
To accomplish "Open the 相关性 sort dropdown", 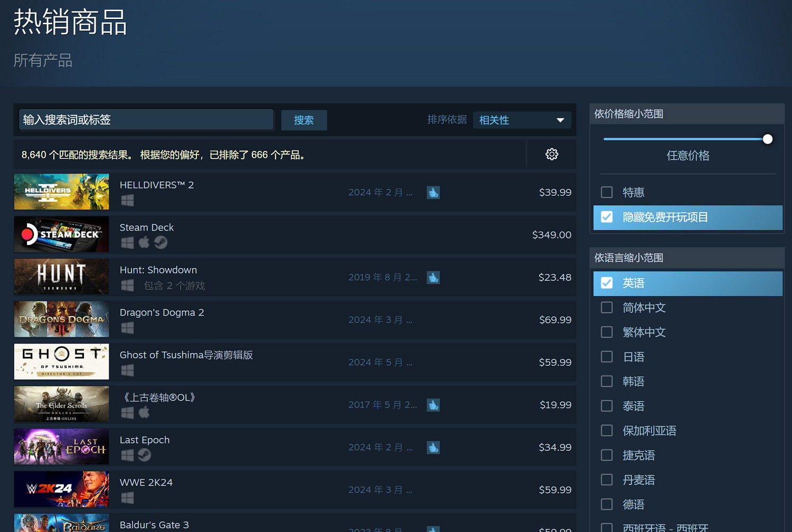I will 522,120.
